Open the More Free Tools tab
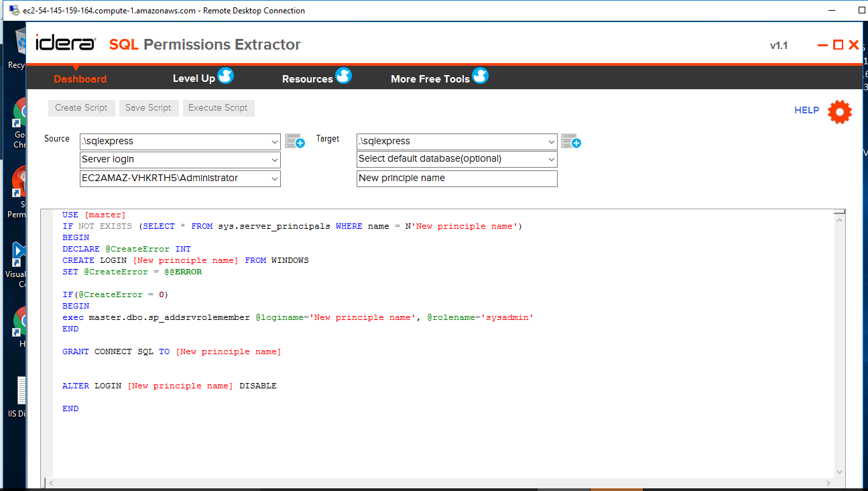 coord(429,78)
